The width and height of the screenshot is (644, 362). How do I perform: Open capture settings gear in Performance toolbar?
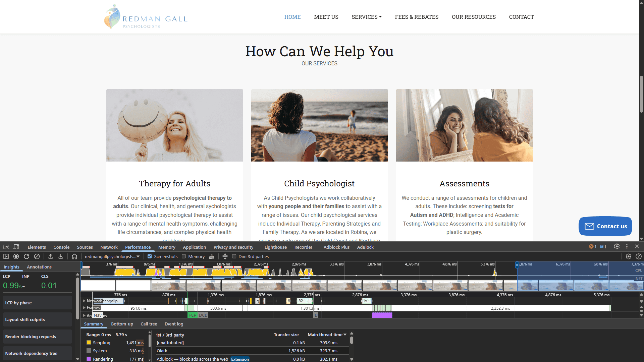click(628, 256)
